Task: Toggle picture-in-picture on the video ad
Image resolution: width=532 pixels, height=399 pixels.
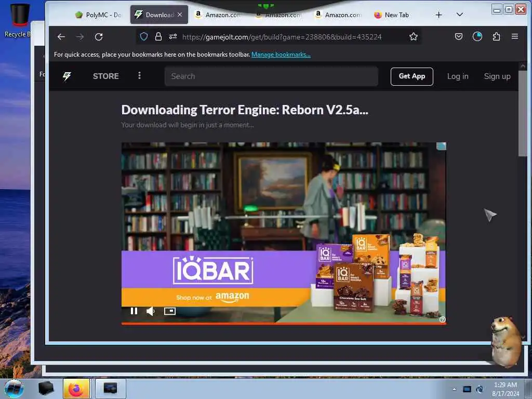Action: (170, 311)
